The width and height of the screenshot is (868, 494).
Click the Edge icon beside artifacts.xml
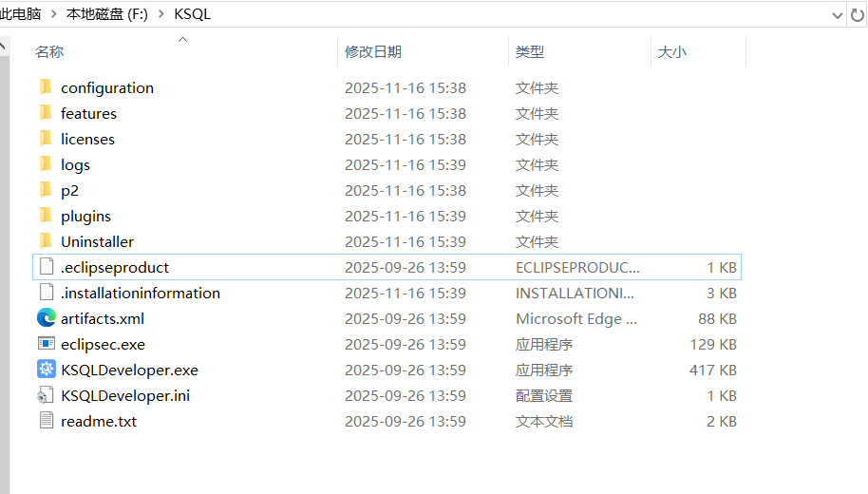click(x=47, y=318)
